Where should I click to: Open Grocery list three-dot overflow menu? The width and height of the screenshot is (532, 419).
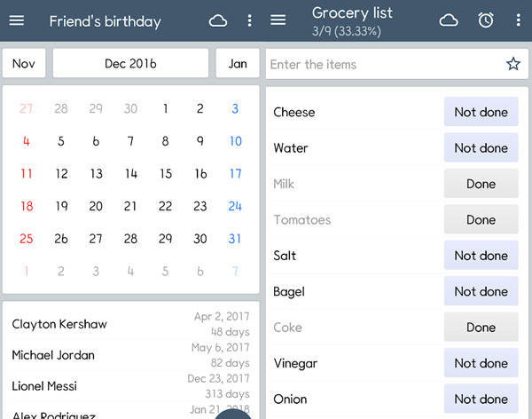518,20
